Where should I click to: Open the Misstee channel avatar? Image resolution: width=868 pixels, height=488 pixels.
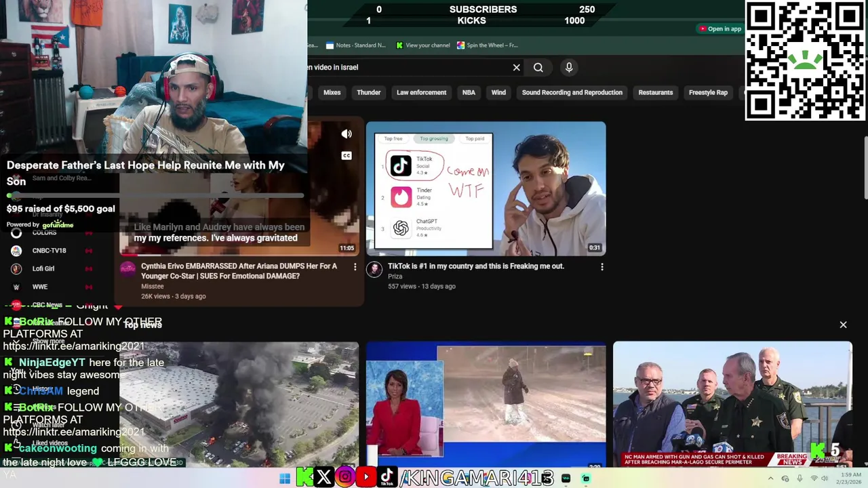click(x=127, y=269)
